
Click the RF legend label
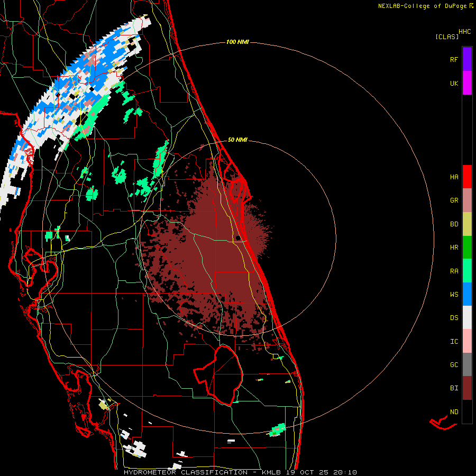click(x=454, y=60)
